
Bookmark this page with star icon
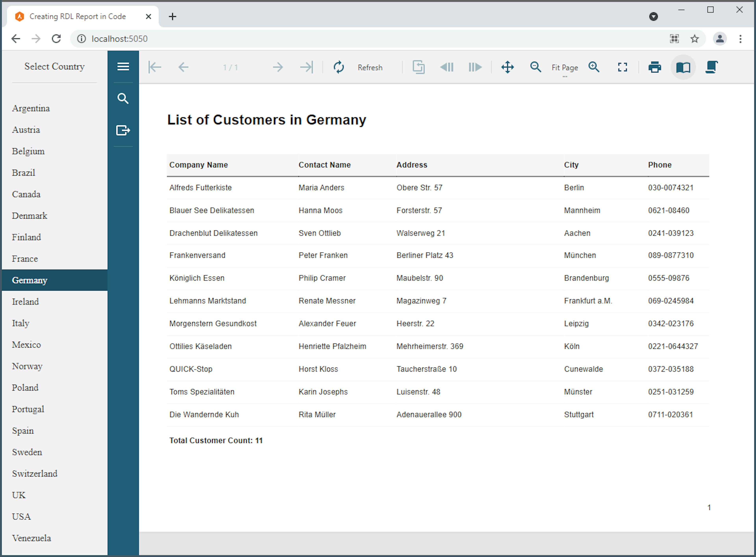coord(694,39)
